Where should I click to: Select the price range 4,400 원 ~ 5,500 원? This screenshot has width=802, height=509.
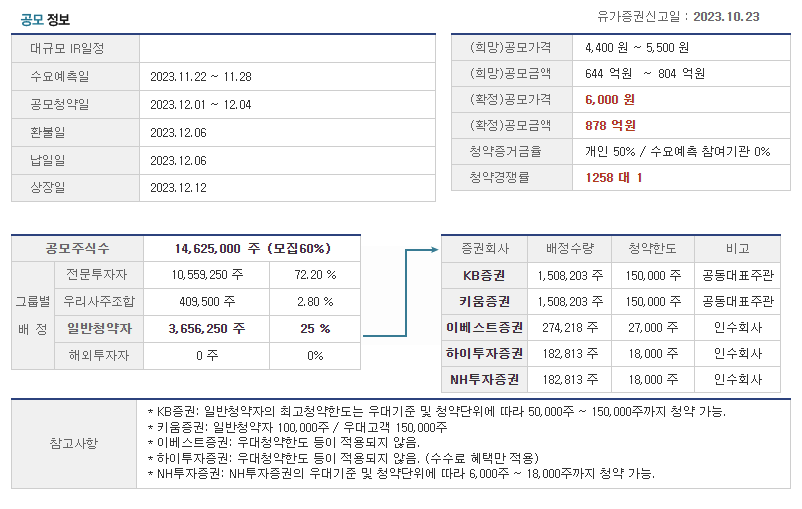click(637, 48)
